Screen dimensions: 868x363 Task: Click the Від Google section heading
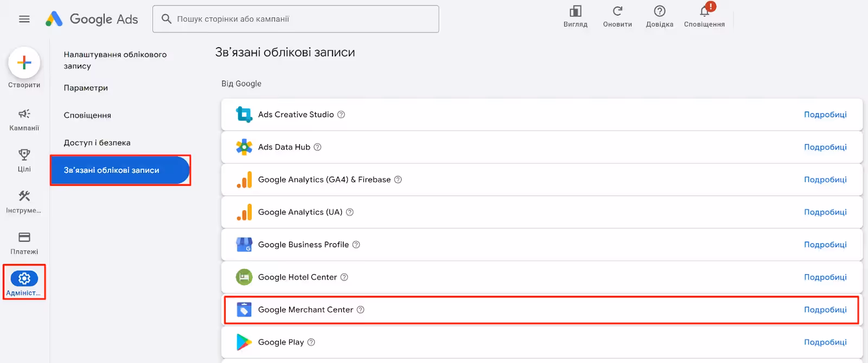[x=241, y=83]
